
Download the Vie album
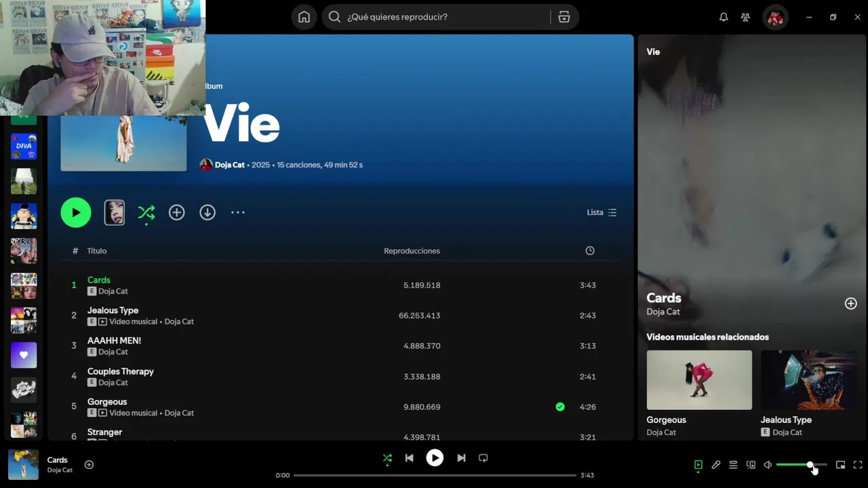[x=208, y=212]
